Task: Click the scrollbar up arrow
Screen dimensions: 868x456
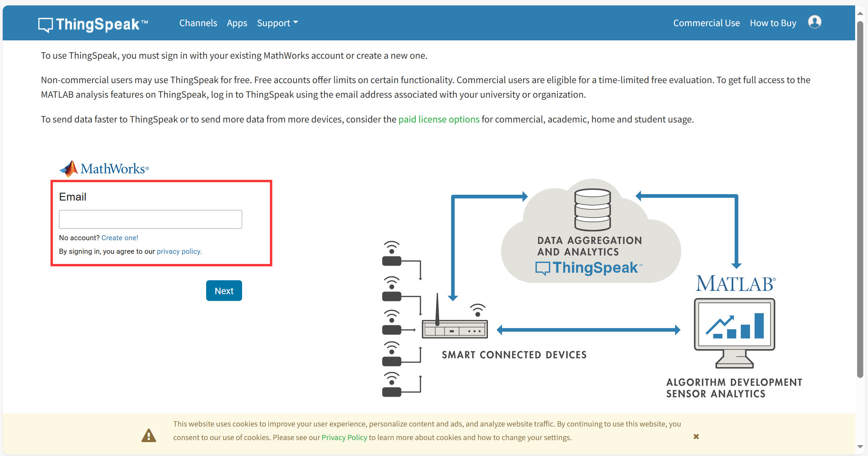Action: point(860,14)
